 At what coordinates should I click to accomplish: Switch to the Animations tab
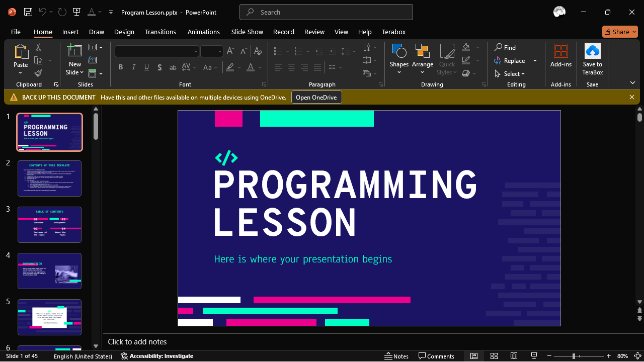[x=204, y=32]
